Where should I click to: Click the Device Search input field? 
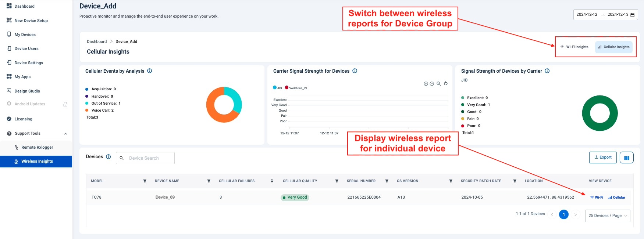149,158
